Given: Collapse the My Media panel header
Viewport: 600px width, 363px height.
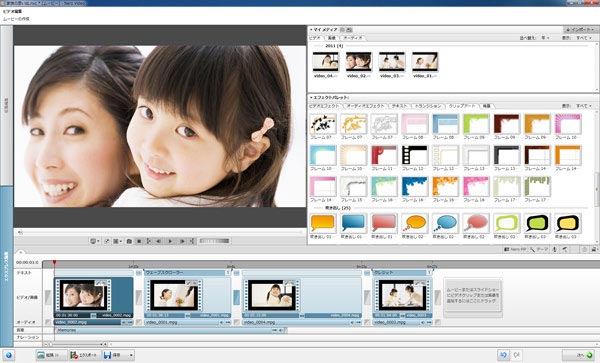Looking at the screenshot, I should (x=311, y=29).
